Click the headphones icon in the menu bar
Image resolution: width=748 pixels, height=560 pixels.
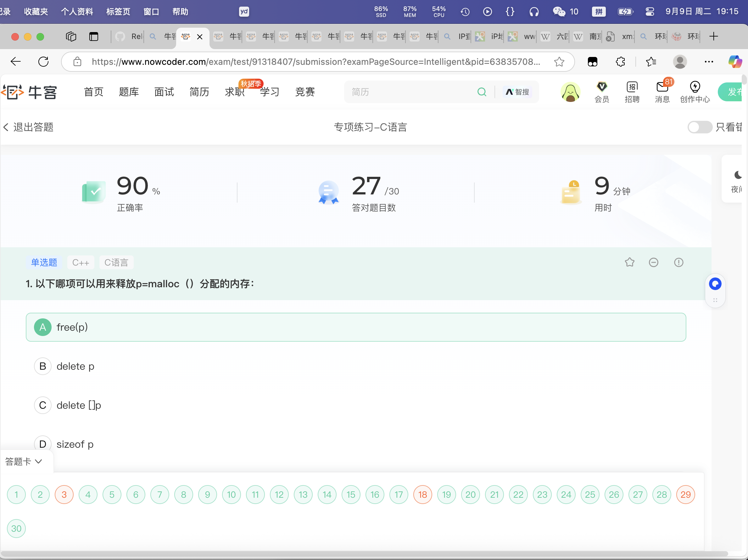[x=534, y=12]
